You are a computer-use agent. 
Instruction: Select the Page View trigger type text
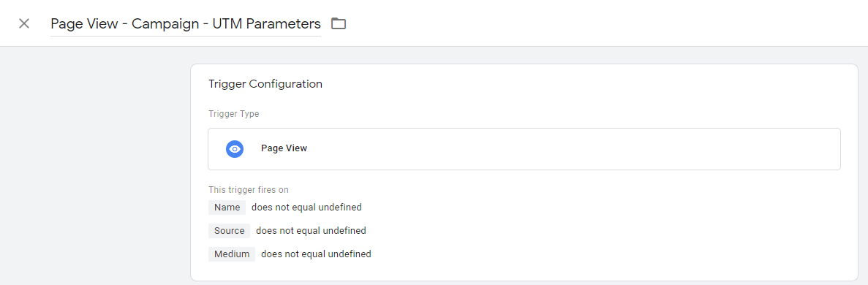click(284, 148)
